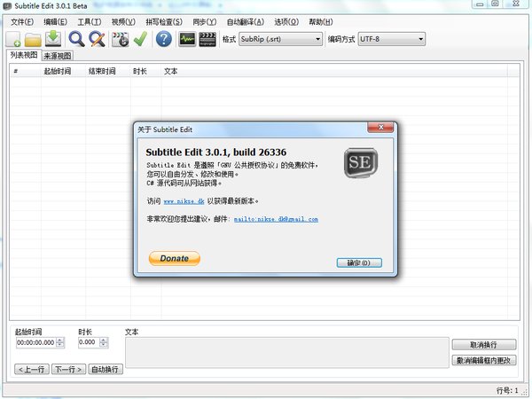This screenshot has height=399, width=532.
Task: Open the 编辑(E) menu
Action: [55, 22]
